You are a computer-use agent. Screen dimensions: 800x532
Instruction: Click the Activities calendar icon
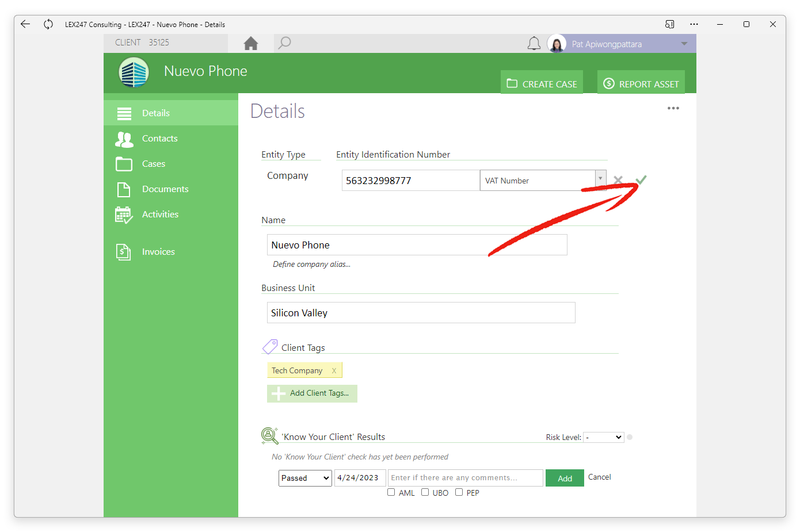[x=124, y=215]
